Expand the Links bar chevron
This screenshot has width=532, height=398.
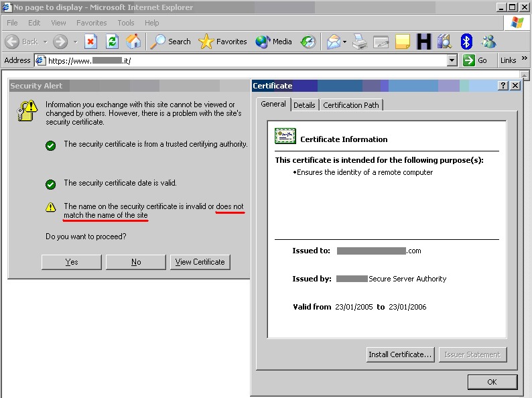[x=525, y=58]
